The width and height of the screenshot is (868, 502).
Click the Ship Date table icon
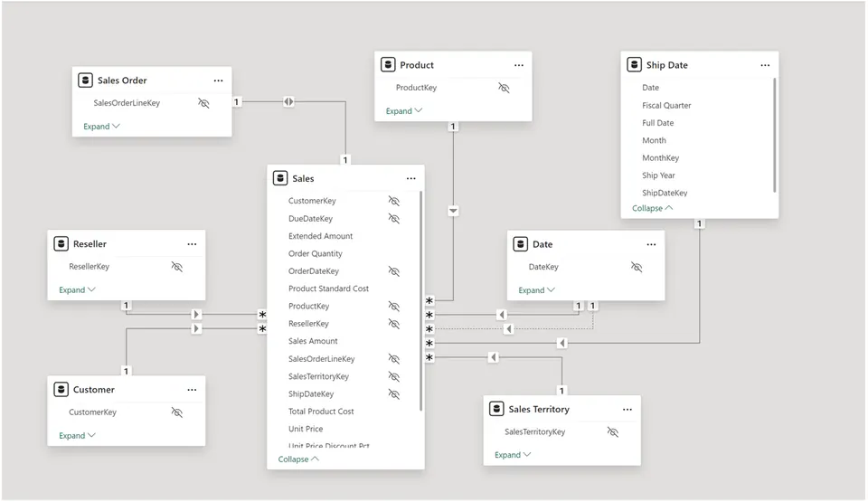tap(634, 65)
